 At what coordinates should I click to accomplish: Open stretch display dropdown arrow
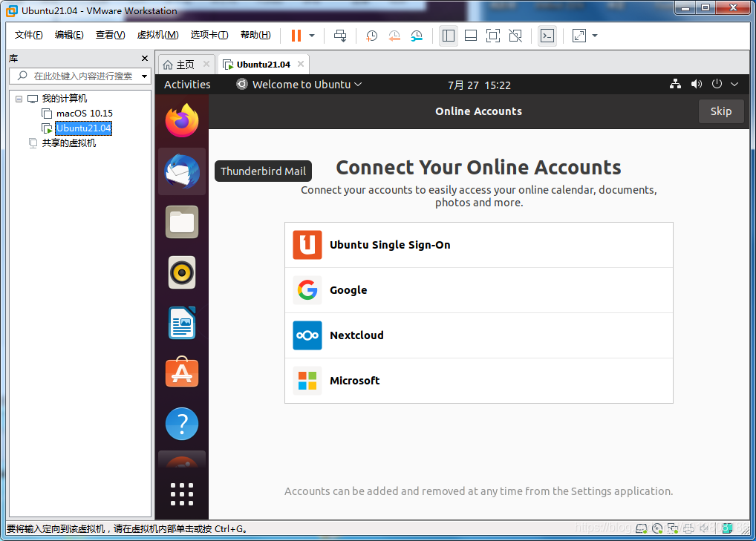coord(595,35)
